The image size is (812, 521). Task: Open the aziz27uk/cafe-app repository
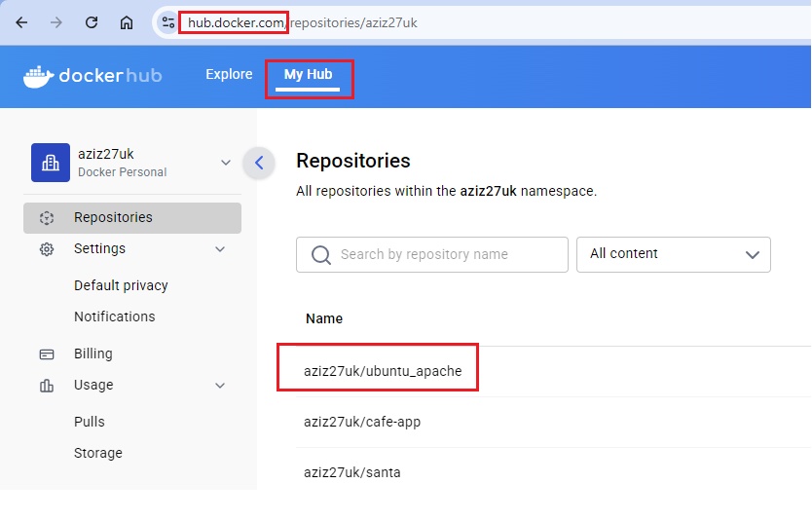(362, 422)
